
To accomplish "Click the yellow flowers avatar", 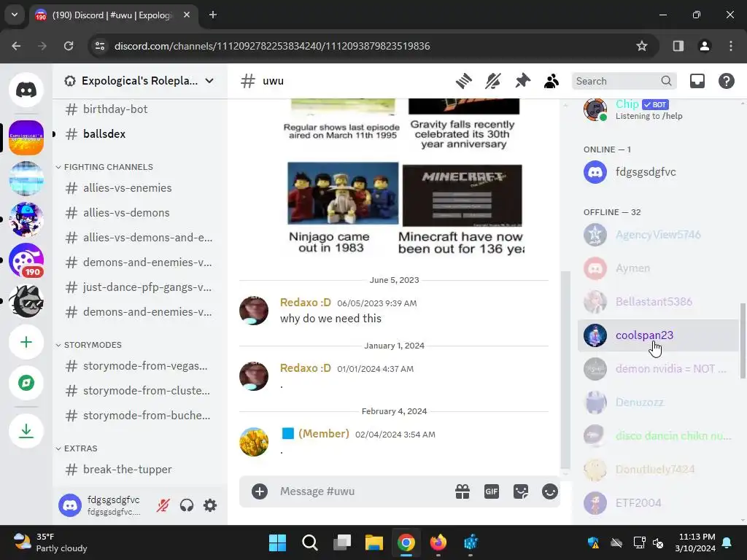I will pos(253,441).
